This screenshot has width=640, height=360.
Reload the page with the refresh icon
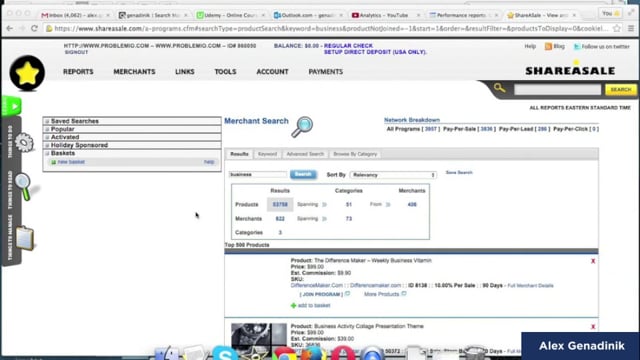click(34, 29)
